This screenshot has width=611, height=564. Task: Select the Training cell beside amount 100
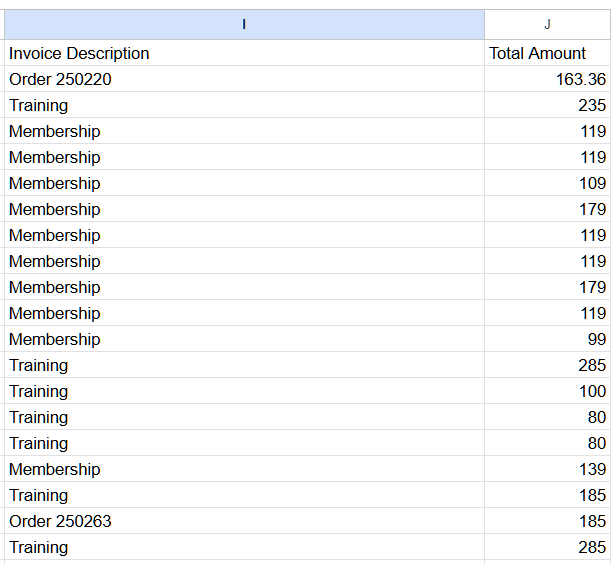[x=244, y=391]
